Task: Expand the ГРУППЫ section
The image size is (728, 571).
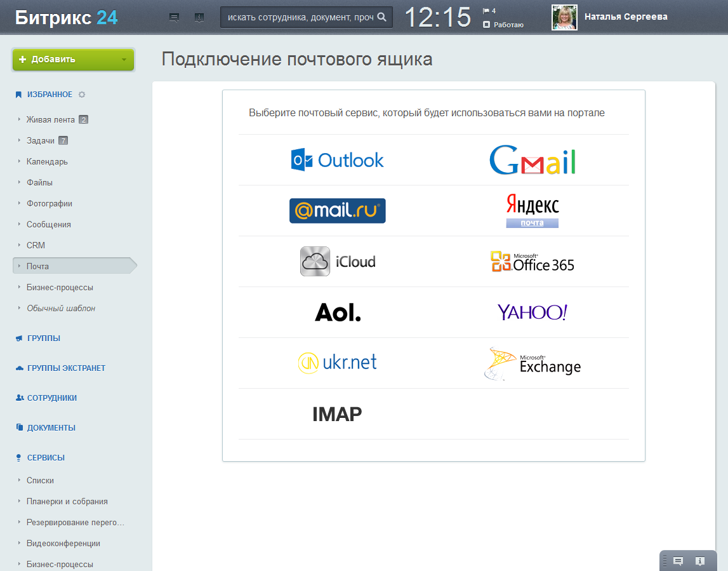Action: point(44,339)
